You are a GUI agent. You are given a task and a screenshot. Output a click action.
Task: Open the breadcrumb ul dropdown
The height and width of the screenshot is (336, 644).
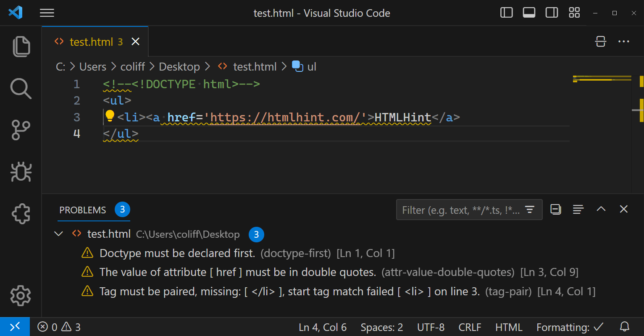click(311, 66)
